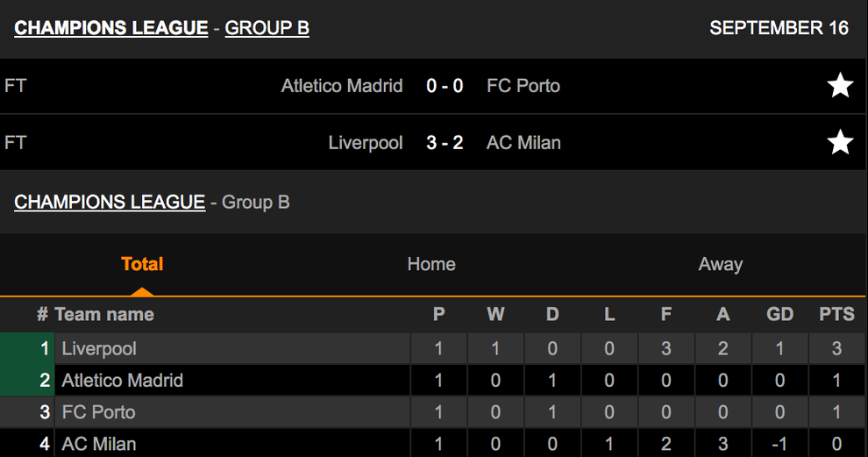868x457 pixels.
Task: Switch to the Total standings tab
Action: coord(142,264)
